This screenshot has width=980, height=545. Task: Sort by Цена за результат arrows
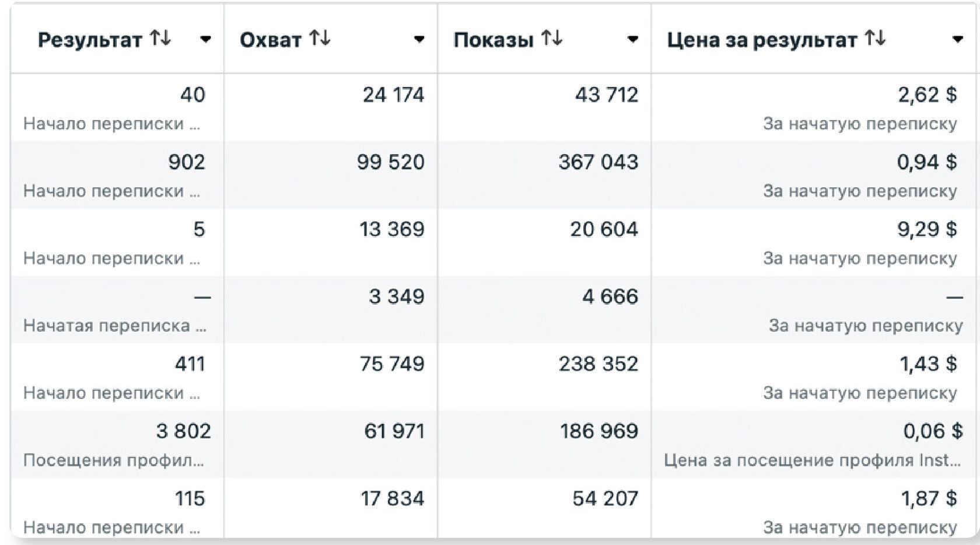875,39
